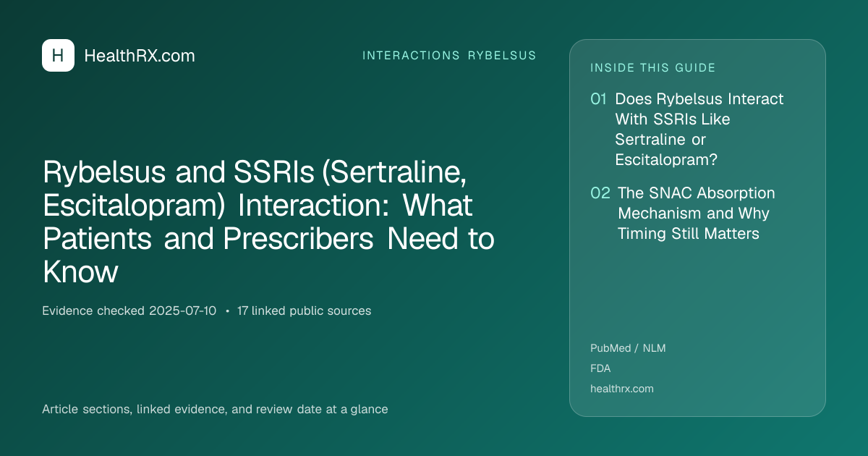This screenshot has width=868, height=456.
Task: Open section 01 'Does Rybelsus Interact With SSRIs'
Action: pos(699,130)
